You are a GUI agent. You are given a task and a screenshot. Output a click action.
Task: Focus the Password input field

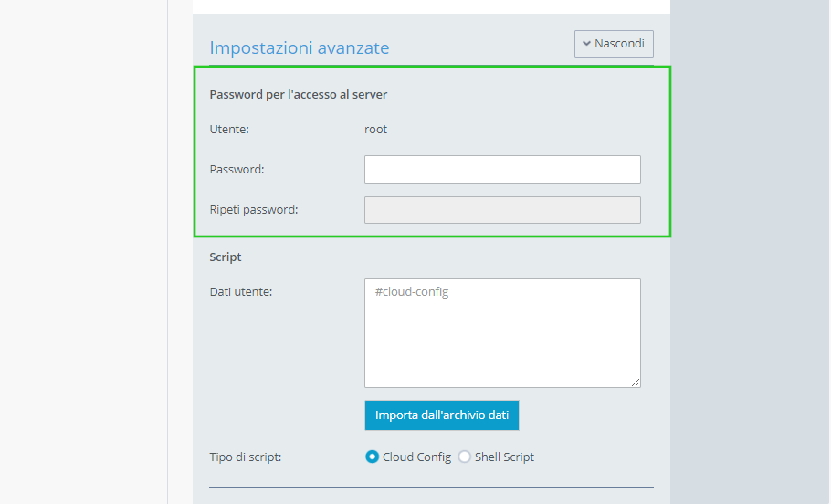point(502,169)
